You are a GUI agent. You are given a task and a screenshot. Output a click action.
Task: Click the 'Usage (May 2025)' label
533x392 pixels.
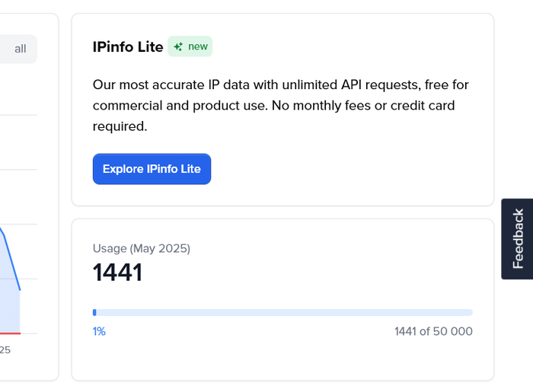tap(141, 248)
